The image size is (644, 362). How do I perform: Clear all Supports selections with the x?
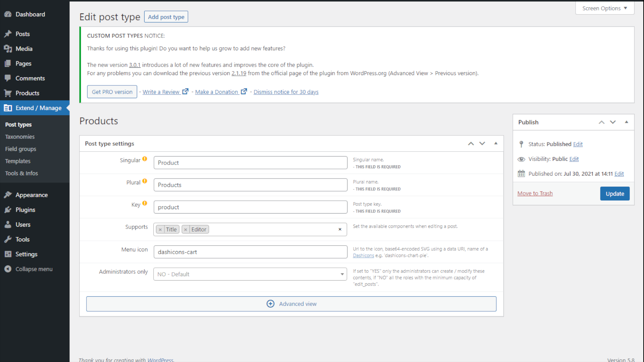click(340, 229)
